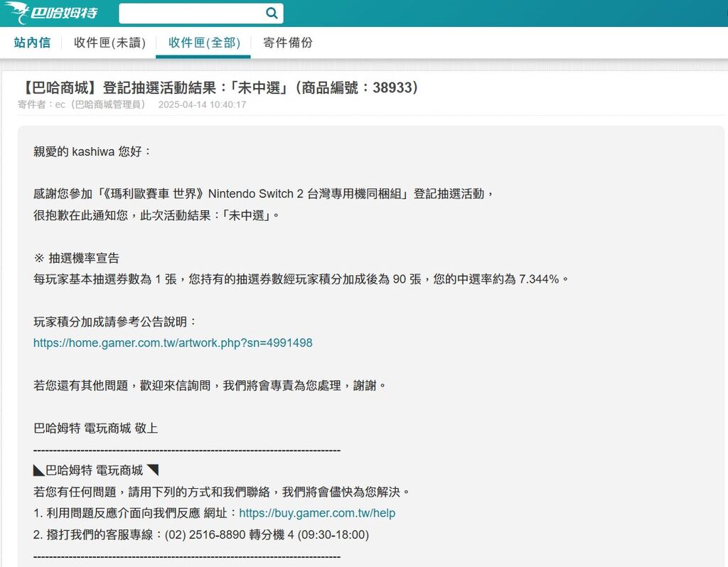Click the Nintendo Switch 2 台灣專用機同捆組 line
Image resolution: width=728 pixels, height=567 pixels.
tap(263, 194)
